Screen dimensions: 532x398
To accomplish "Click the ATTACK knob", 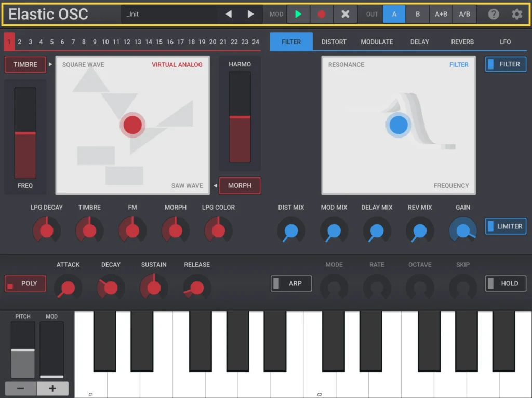I will pos(68,287).
